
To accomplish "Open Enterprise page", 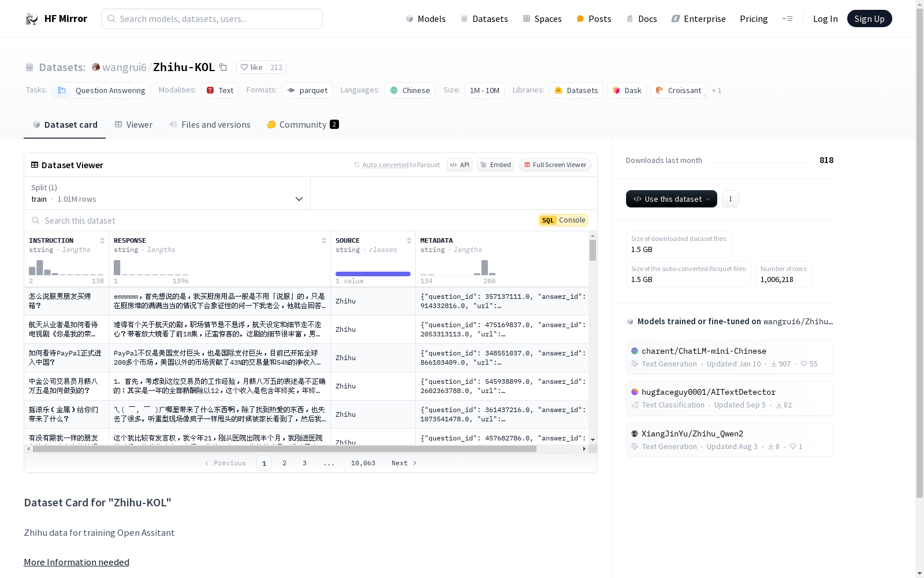I will (698, 19).
